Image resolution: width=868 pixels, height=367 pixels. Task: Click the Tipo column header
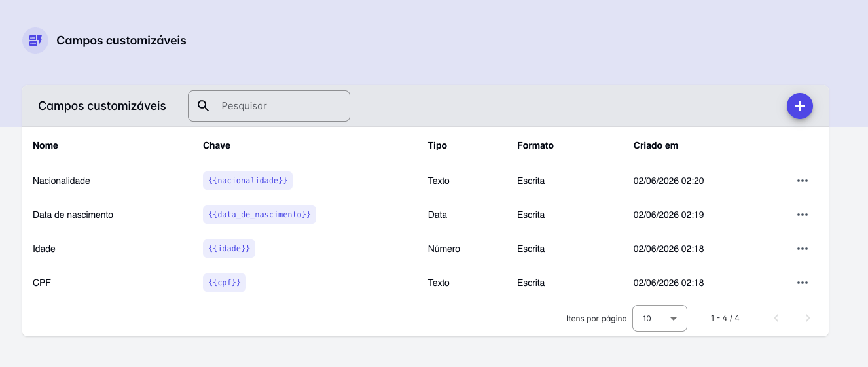[437, 145]
